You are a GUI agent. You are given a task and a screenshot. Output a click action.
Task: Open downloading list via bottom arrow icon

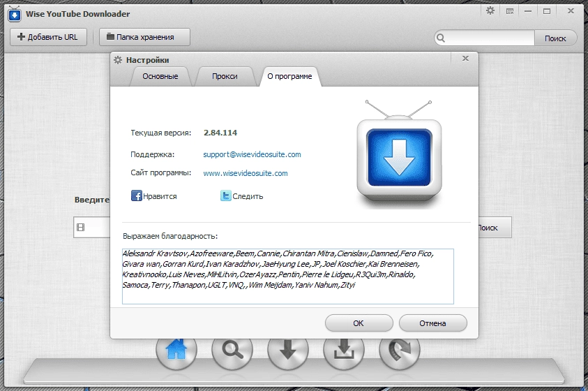point(288,350)
